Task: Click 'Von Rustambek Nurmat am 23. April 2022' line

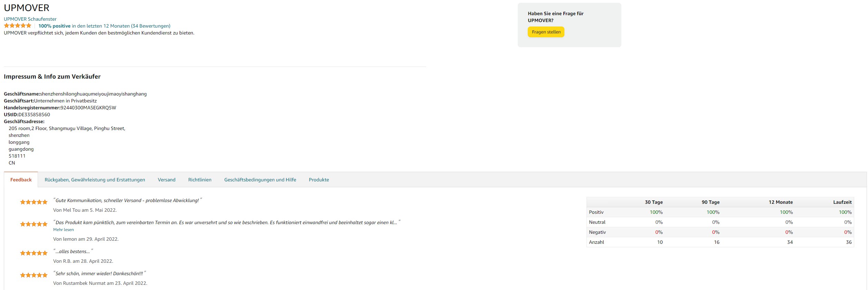Action: [x=100, y=283]
